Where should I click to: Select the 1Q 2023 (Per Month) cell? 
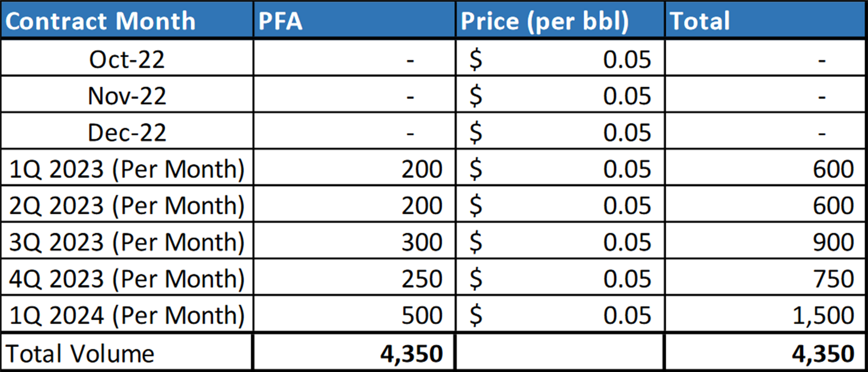pos(127,169)
